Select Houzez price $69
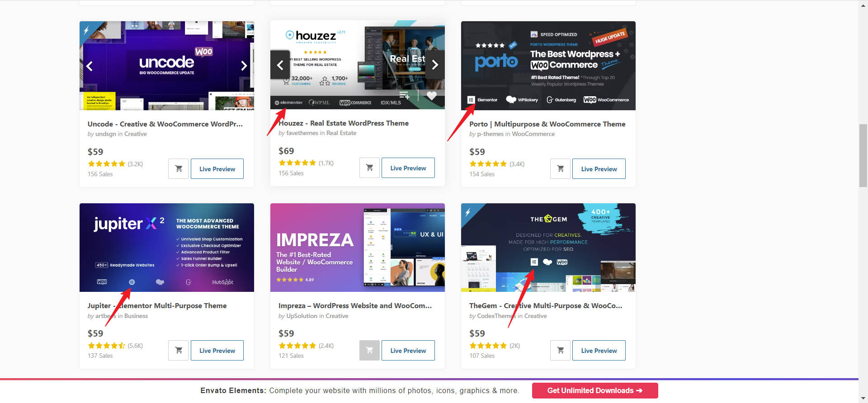This screenshot has height=403, width=868. (x=286, y=151)
